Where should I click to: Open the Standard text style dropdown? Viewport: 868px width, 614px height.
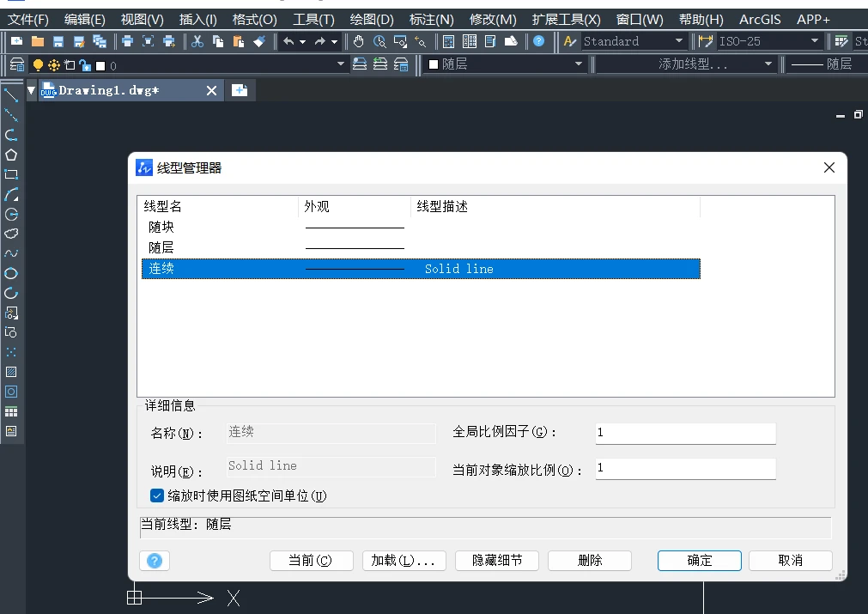point(678,41)
